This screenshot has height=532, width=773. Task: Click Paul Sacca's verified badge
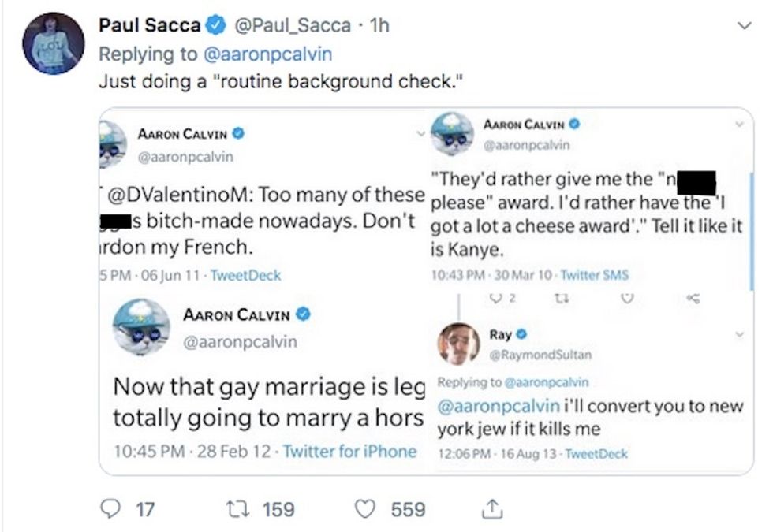pyautogui.click(x=215, y=26)
